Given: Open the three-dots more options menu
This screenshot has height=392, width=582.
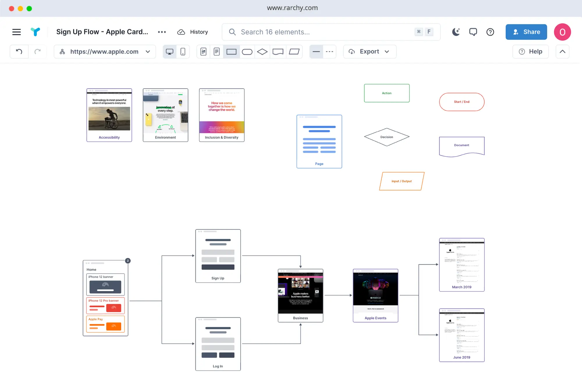Looking at the screenshot, I should tap(162, 32).
